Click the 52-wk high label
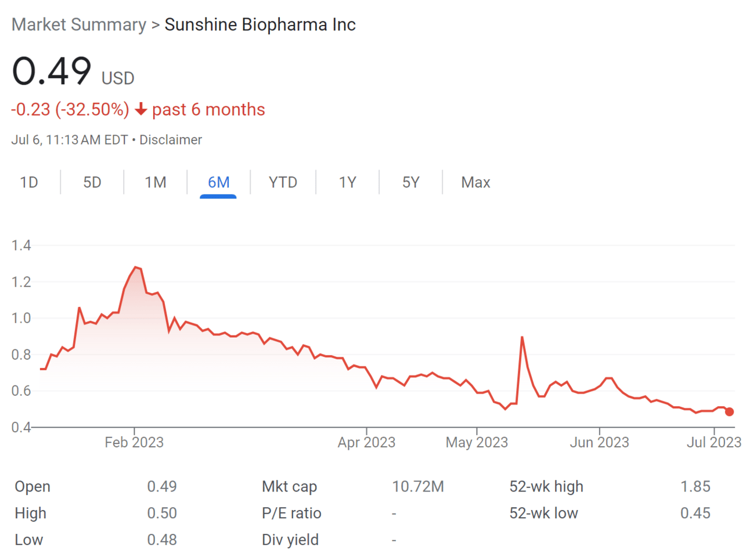This screenshot has height=560, width=750. point(546,487)
